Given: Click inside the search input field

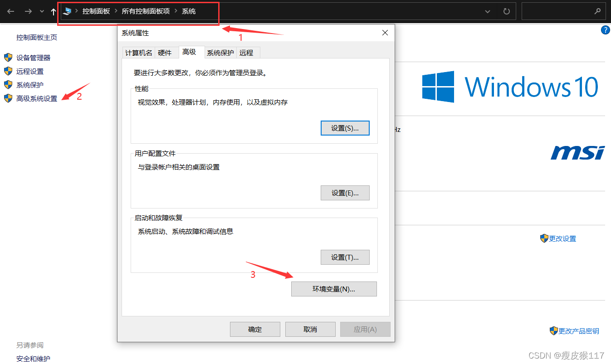Looking at the screenshot, I should (562, 11).
